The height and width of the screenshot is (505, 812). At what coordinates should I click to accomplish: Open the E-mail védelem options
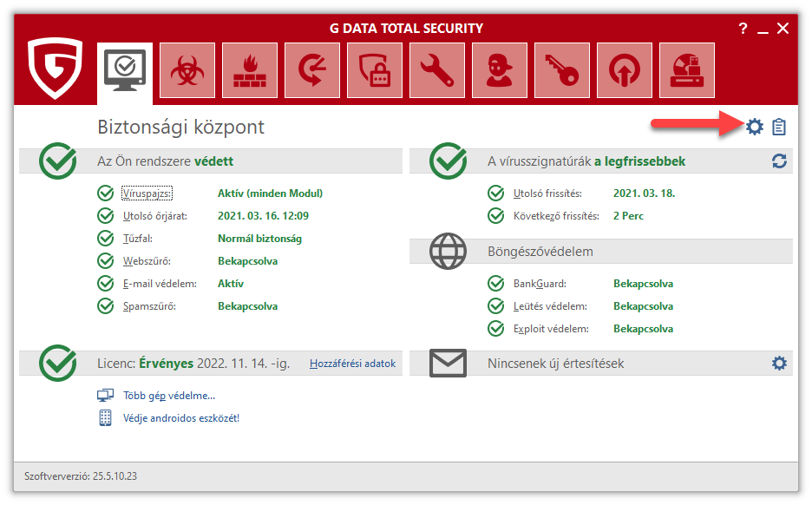pos(160,284)
